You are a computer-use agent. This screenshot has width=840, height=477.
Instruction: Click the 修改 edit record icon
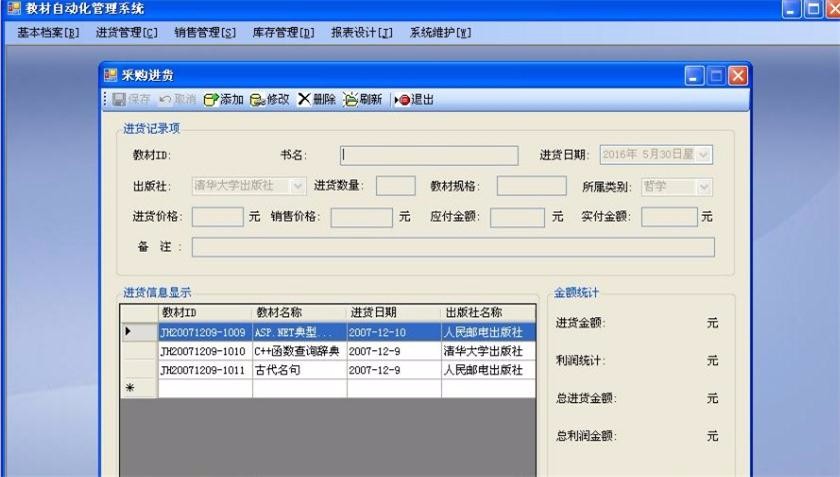[257, 100]
